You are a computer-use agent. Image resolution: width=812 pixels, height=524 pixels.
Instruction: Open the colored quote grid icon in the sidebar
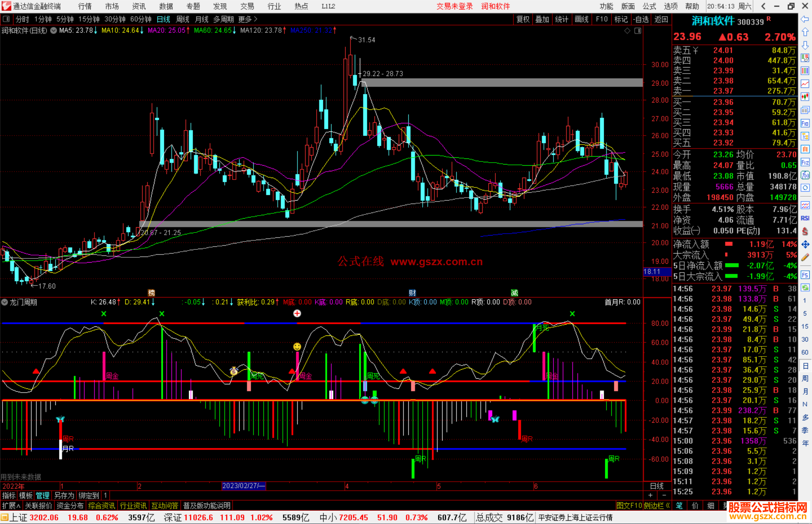point(805,71)
